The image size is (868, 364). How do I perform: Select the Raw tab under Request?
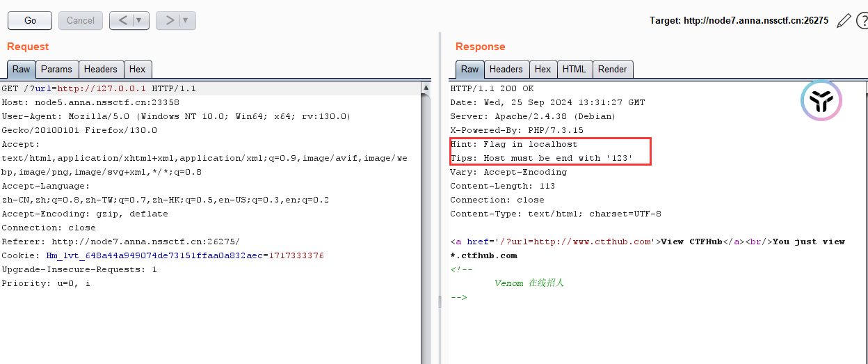(x=21, y=69)
